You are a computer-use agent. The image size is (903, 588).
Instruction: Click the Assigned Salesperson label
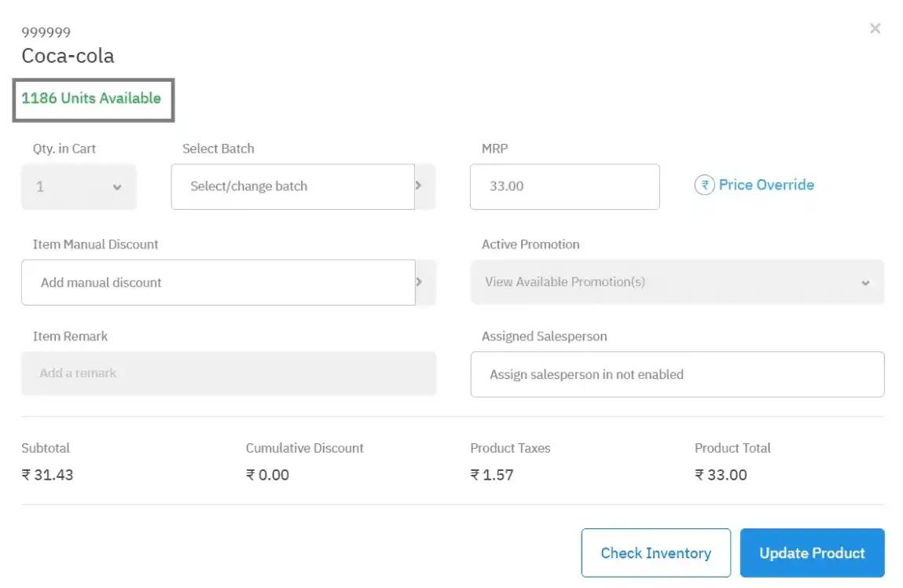544,336
